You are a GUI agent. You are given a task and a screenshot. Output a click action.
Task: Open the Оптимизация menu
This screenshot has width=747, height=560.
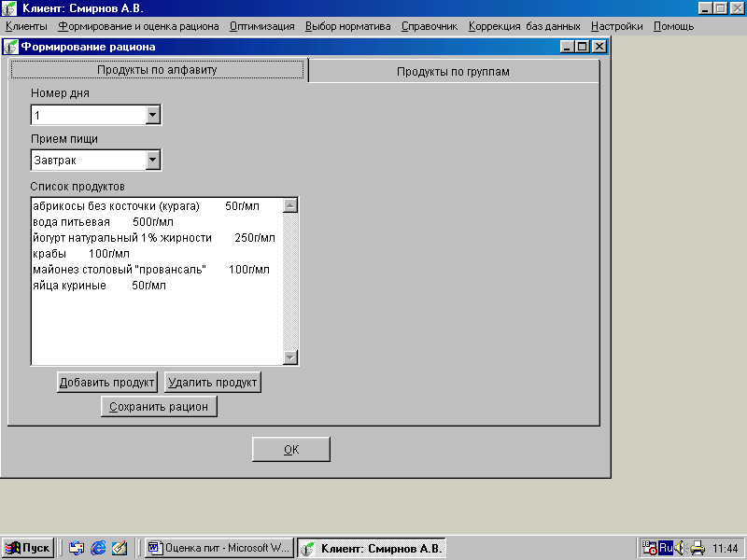[262, 26]
